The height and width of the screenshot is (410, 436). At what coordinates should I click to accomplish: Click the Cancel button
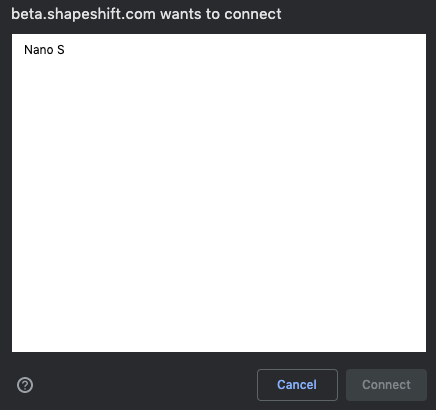(297, 385)
